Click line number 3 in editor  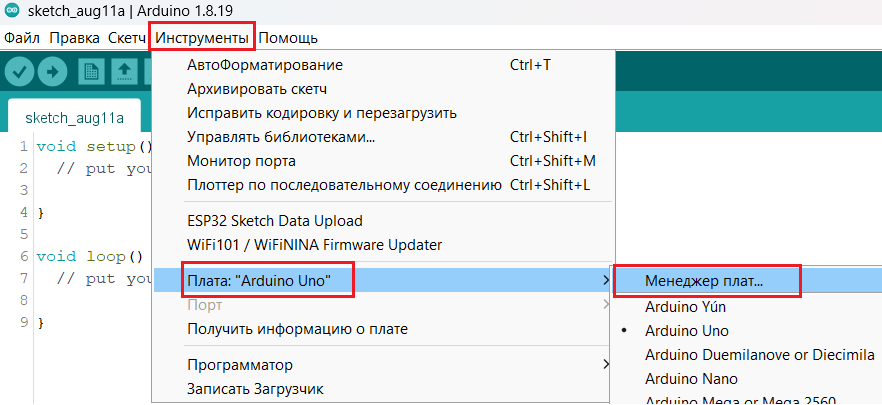[23, 191]
